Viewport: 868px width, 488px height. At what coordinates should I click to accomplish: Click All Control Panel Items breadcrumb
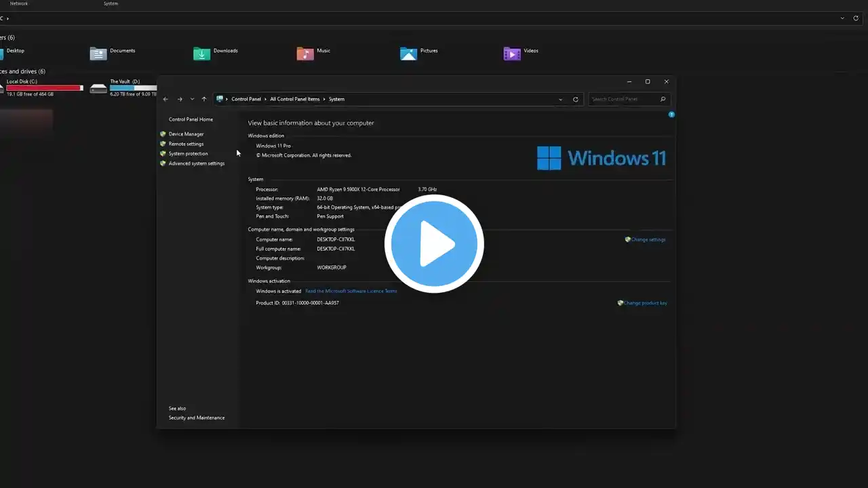coord(294,99)
